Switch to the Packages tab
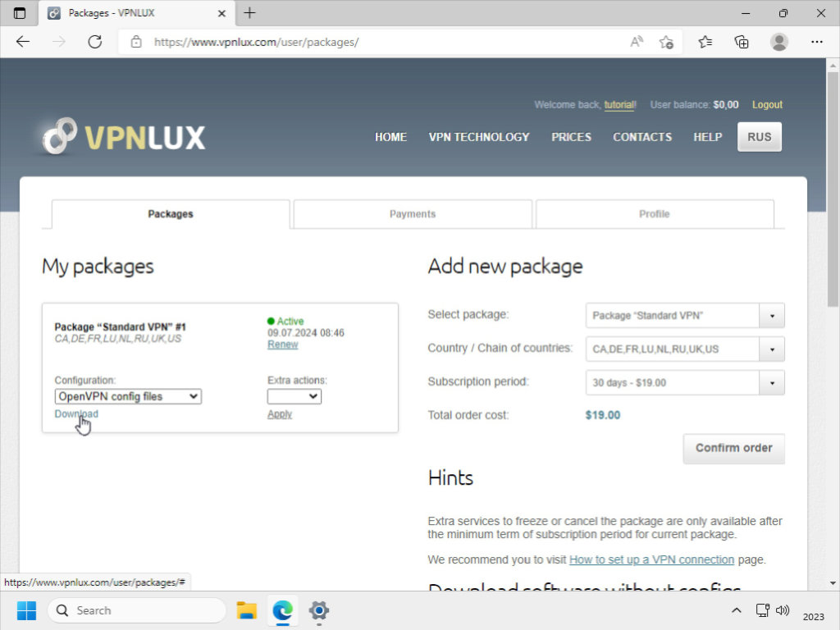 point(171,214)
